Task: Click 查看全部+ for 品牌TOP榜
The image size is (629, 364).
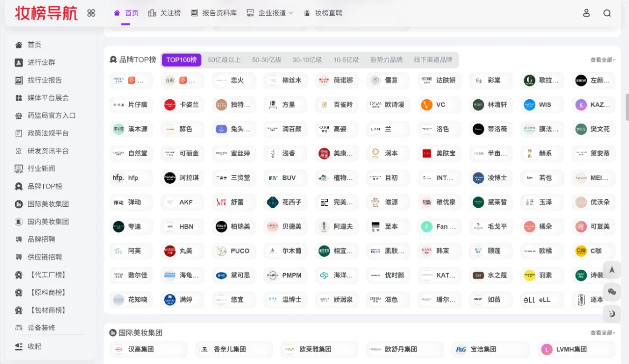Action: click(603, 60)
